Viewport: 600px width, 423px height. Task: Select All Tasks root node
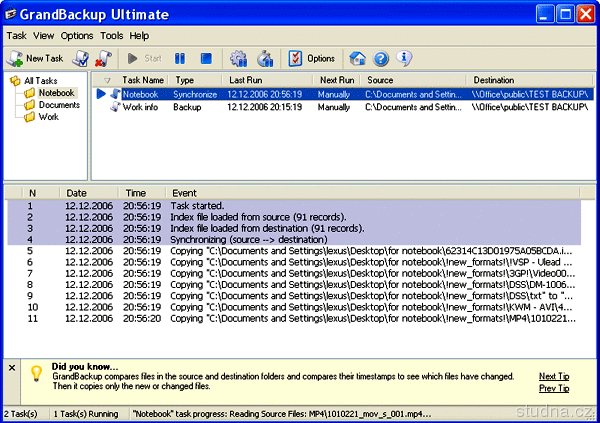click(41, 80)
